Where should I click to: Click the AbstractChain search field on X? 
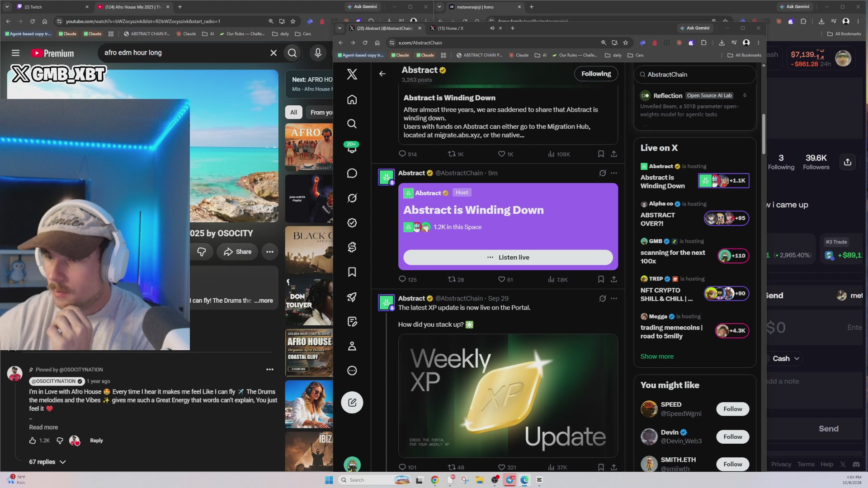695,75
